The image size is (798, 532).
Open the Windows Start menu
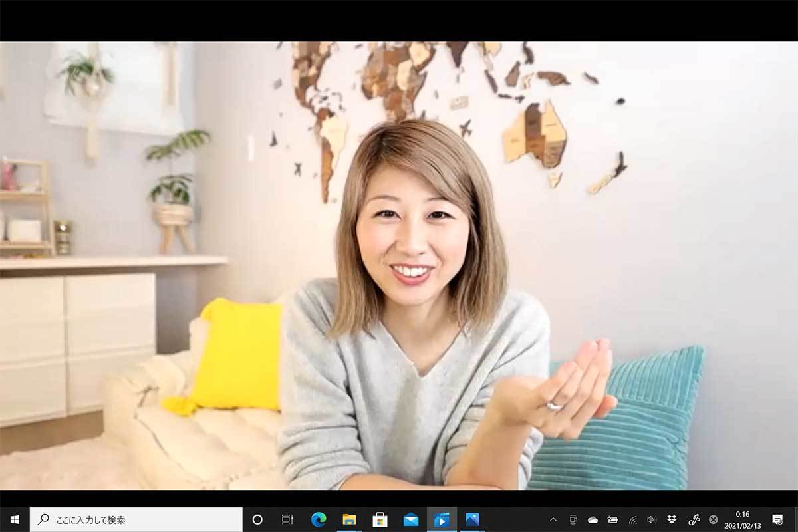[15, 519]
